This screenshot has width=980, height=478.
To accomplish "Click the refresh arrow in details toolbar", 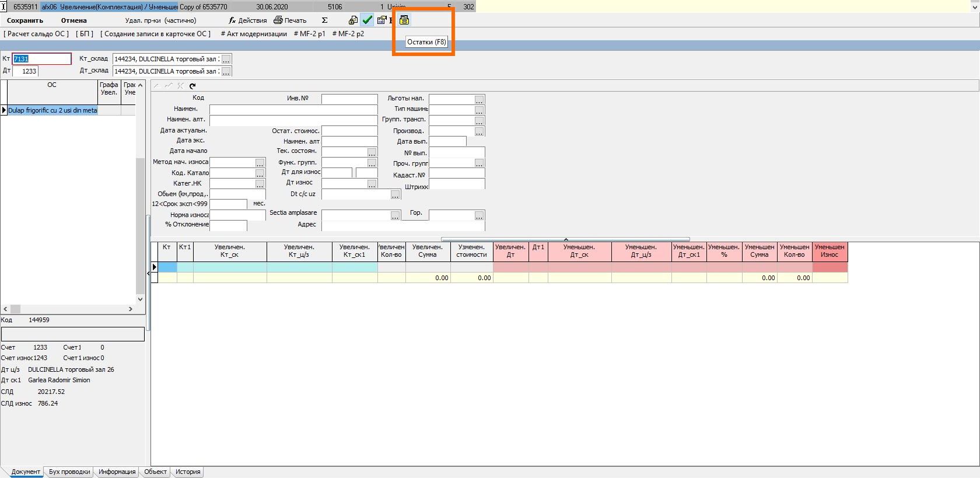I will 192,86.
